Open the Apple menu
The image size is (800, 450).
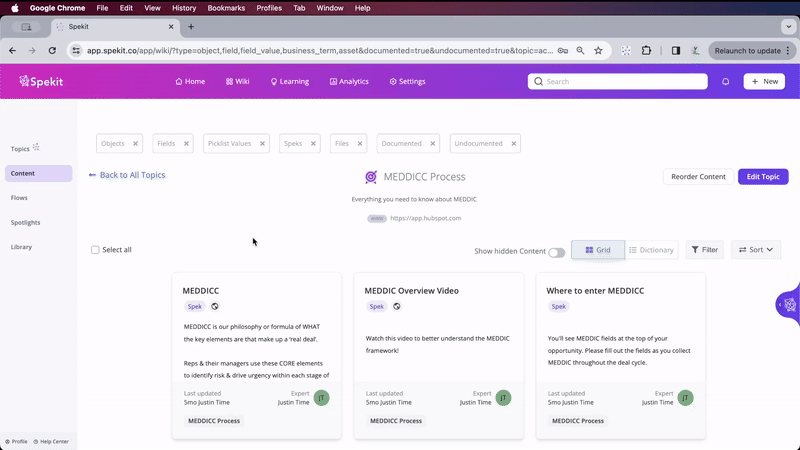15,8
